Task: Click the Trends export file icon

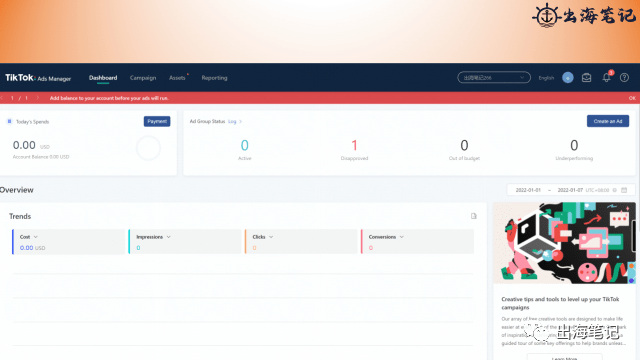Action: coord(473,216)
